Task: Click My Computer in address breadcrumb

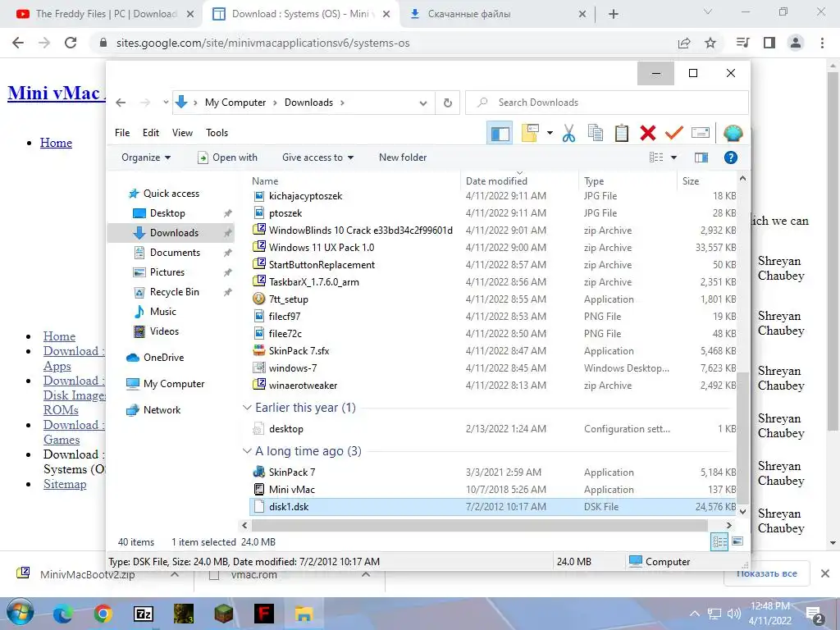Action: [235, 103]
